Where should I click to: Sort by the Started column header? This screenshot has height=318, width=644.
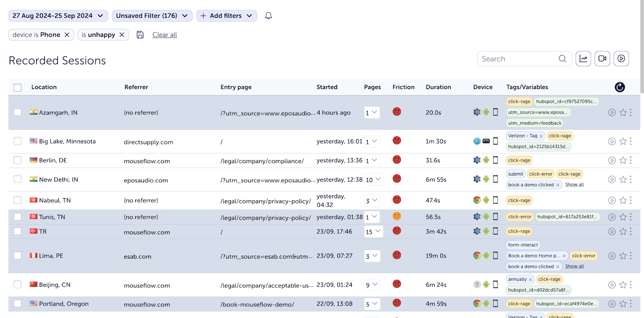pyautogui.click(x=327, y=87)
